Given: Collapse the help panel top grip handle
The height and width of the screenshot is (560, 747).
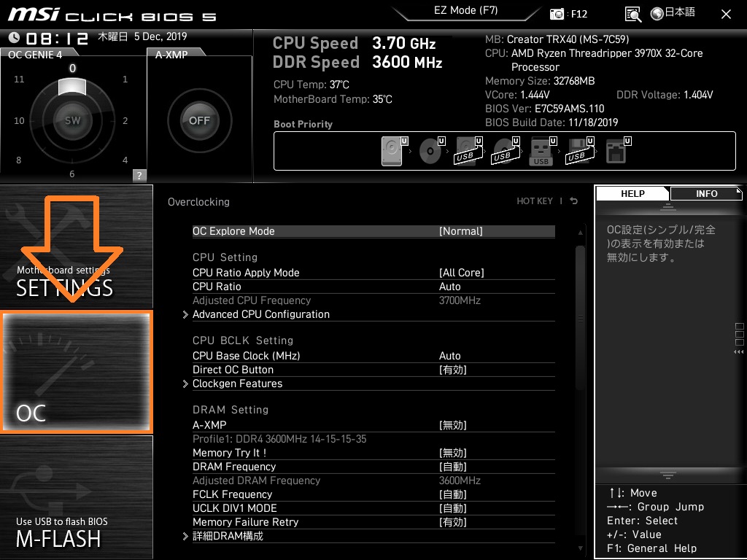Looking at the screenshot, I should pos(667,207).
